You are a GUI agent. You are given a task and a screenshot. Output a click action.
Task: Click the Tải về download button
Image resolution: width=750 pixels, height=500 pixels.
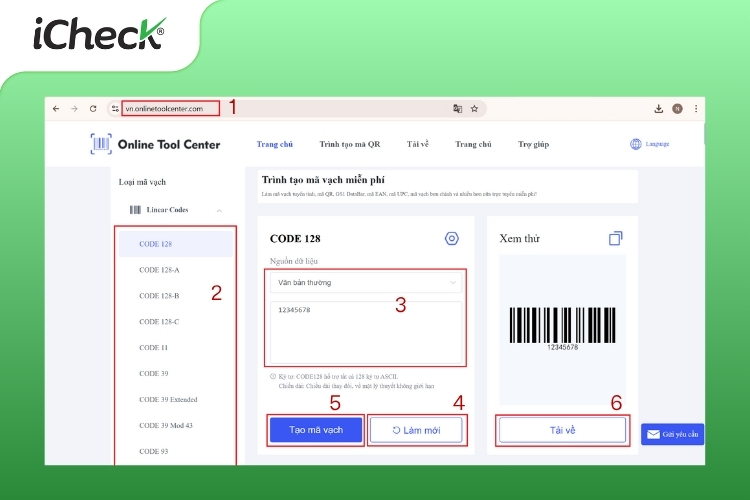562,430
